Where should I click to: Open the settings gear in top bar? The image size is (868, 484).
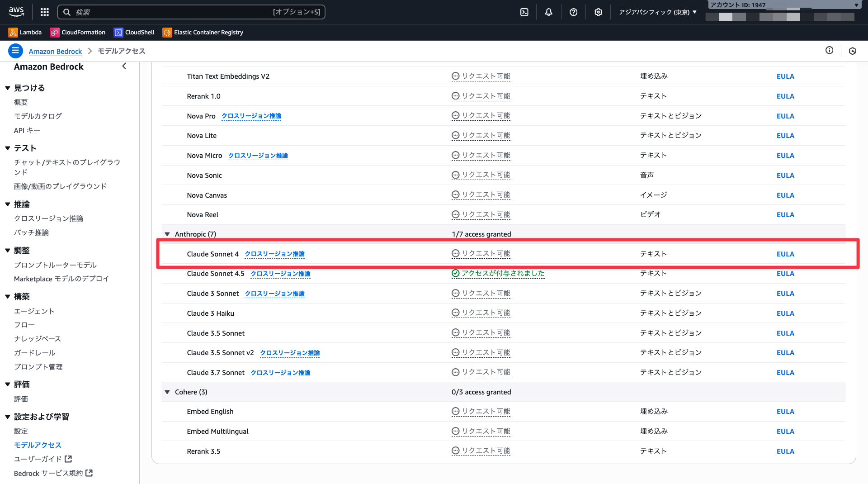click(598, 12)
